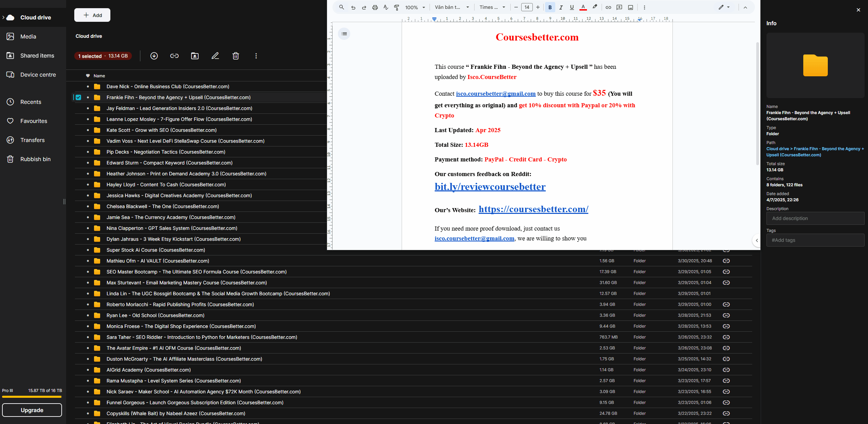Click the share folder icon
The width and height of the screenshot is (868, 424).
point(195,56)
